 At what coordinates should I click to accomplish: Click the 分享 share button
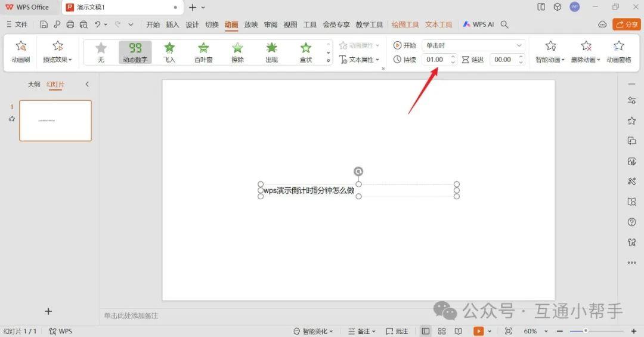pyautogui.click(x=627, y=24)
